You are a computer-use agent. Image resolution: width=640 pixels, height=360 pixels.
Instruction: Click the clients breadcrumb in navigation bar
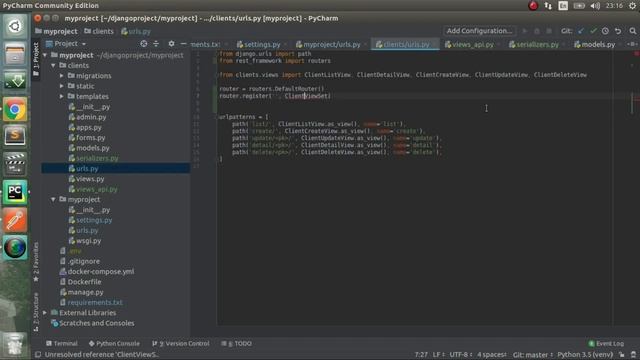pyautogui.click(x=99, y=31)
